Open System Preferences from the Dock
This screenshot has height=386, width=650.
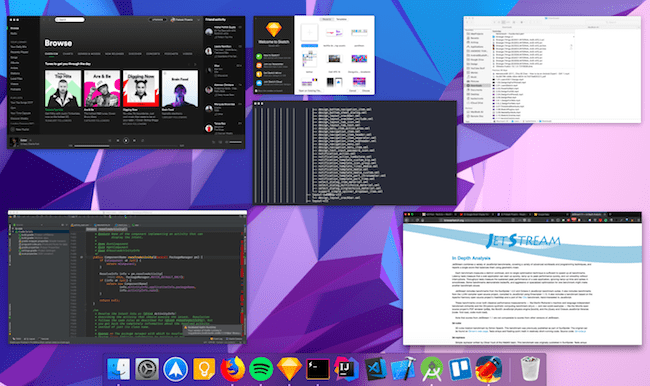pos(147,369)
